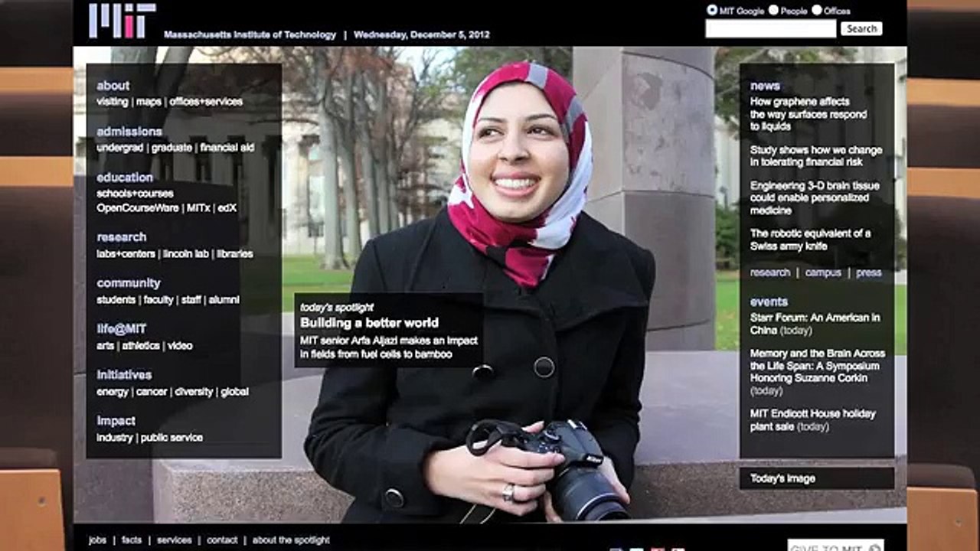Focus the search text field
The height and width of the screenshot is (551, 980).
pyautogui.click(x=771, y=28)
